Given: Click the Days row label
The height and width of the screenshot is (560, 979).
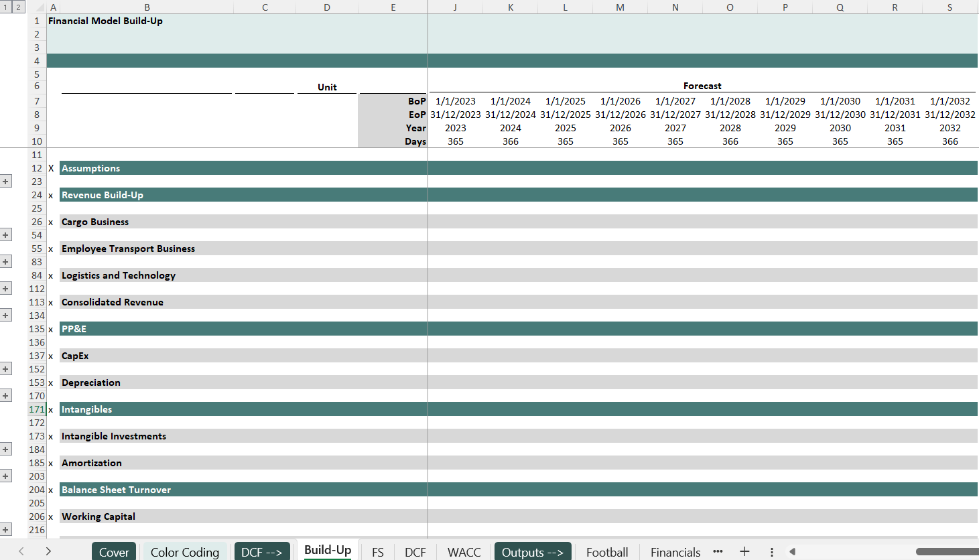Looking at the screenshot, I should click(415, 141).
